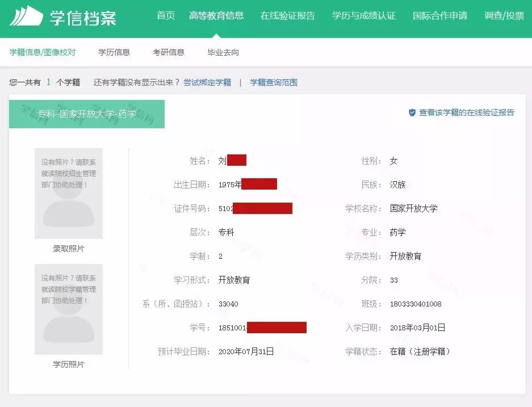Switch to the 学历信息 tab
This screenshot has height=407, width=532.
(x=115, y=52)
